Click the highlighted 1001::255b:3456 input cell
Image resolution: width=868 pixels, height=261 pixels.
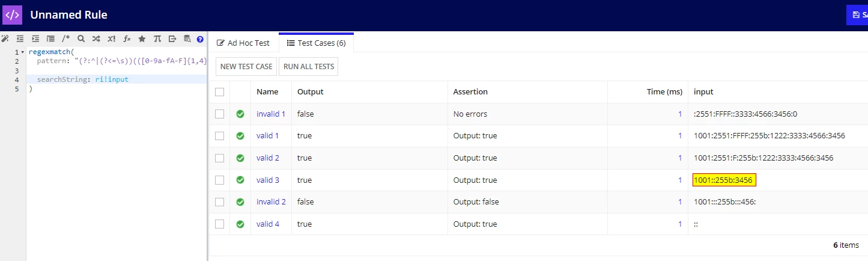point(724,180)
